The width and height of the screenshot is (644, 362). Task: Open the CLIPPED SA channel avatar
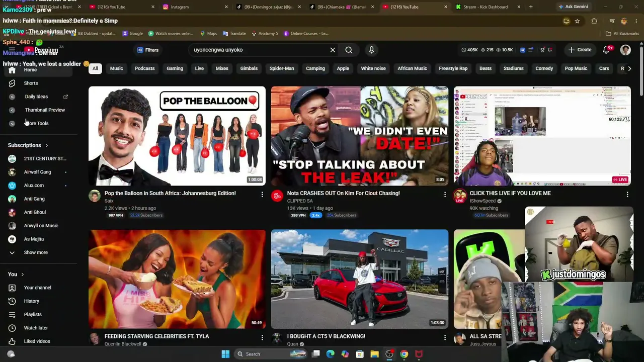point(277,196)
